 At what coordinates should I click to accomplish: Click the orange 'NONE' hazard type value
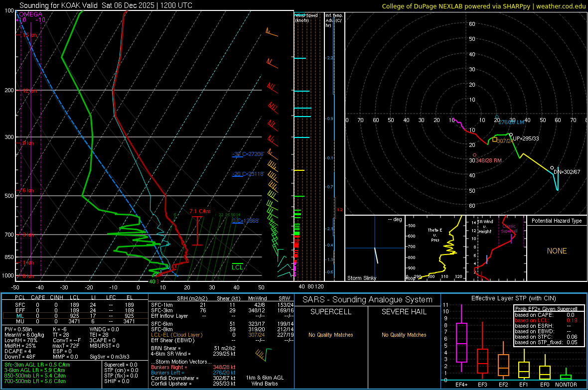point(557,251)
